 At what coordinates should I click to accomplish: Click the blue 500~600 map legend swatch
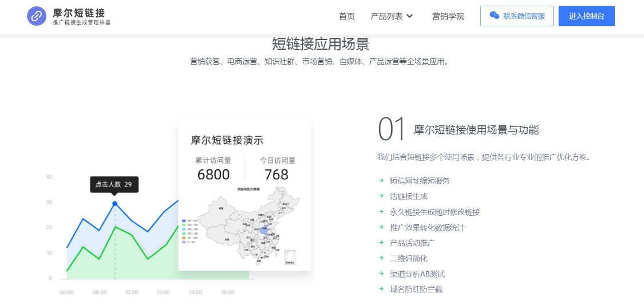[x=183, y=220]
